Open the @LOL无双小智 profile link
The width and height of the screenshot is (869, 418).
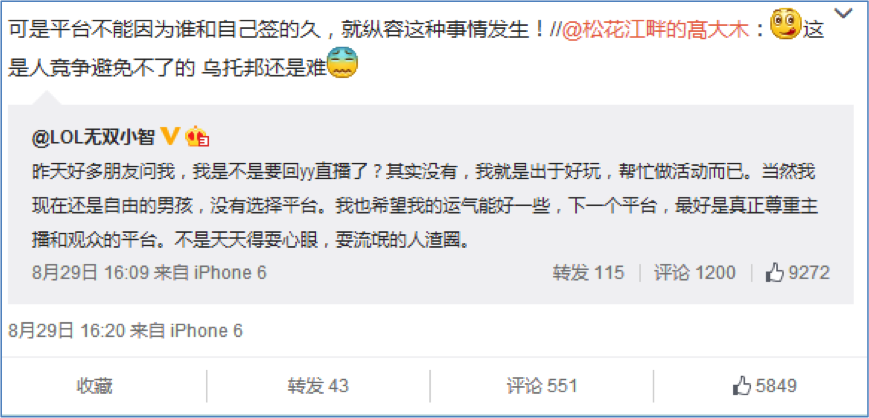point(93,137)
